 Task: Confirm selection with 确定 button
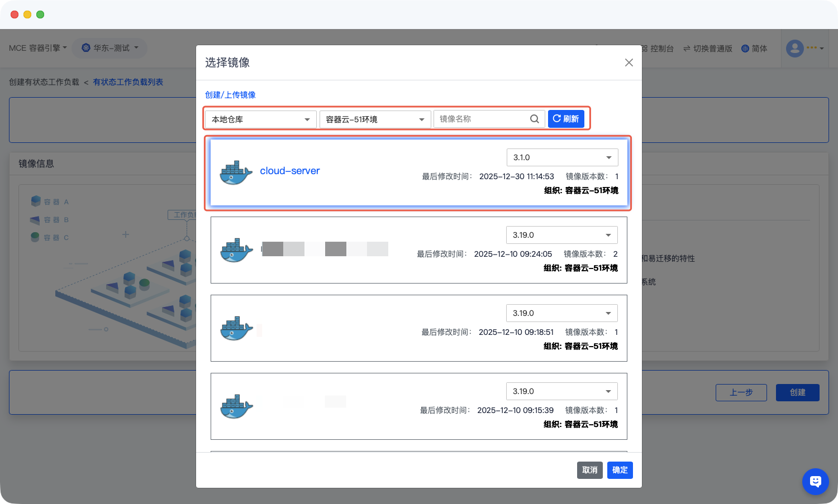coord(620,470)
